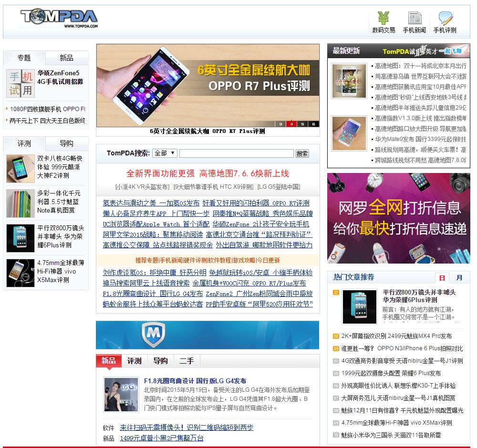Switch to 导购 tab in left sidebar
477x448 pixels.
pos(66,143)
